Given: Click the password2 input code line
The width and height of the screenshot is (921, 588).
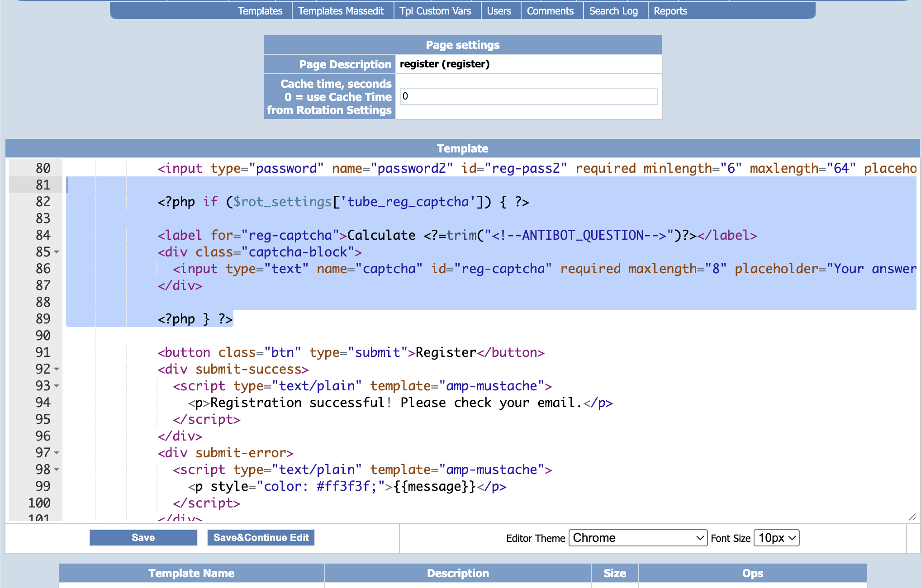Looking at the screenshot, I should coord(536,168).
